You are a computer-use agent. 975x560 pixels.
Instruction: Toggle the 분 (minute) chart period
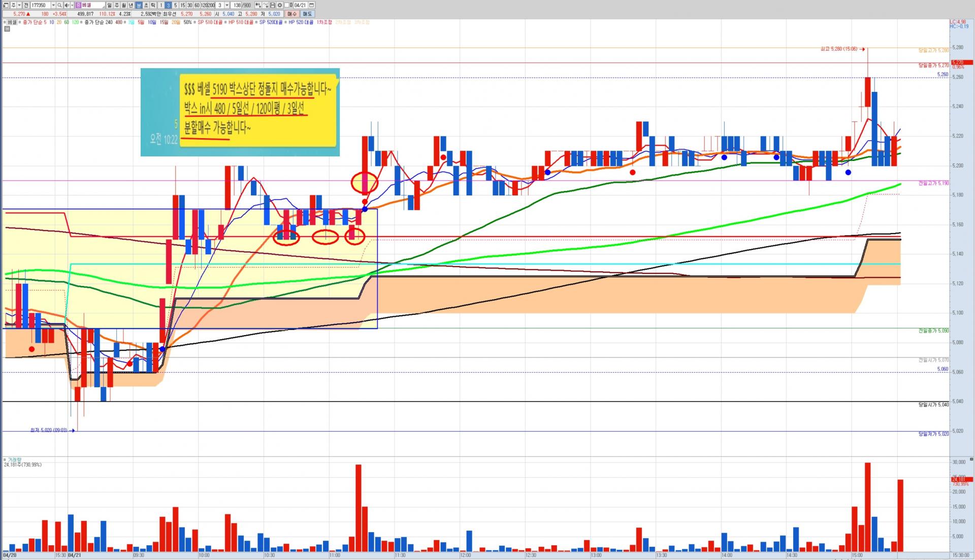pyautogui.click(x=139, y=5)
